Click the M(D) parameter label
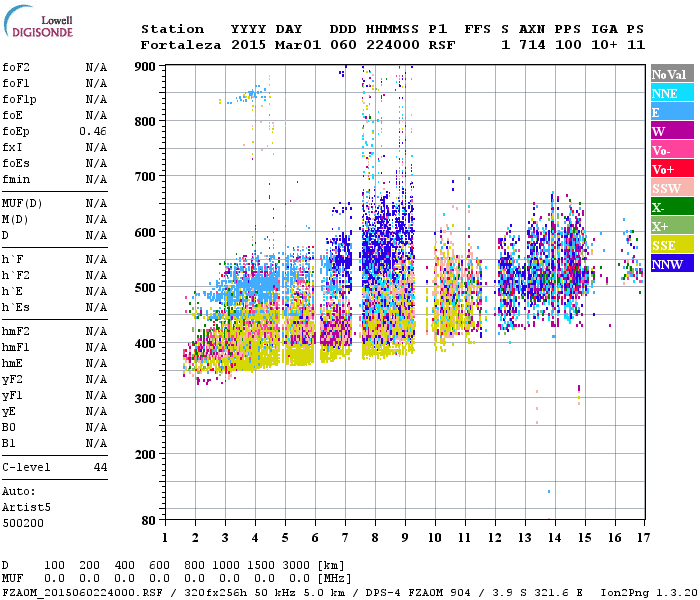The image size is (700, 600). (x=15, y=220)
